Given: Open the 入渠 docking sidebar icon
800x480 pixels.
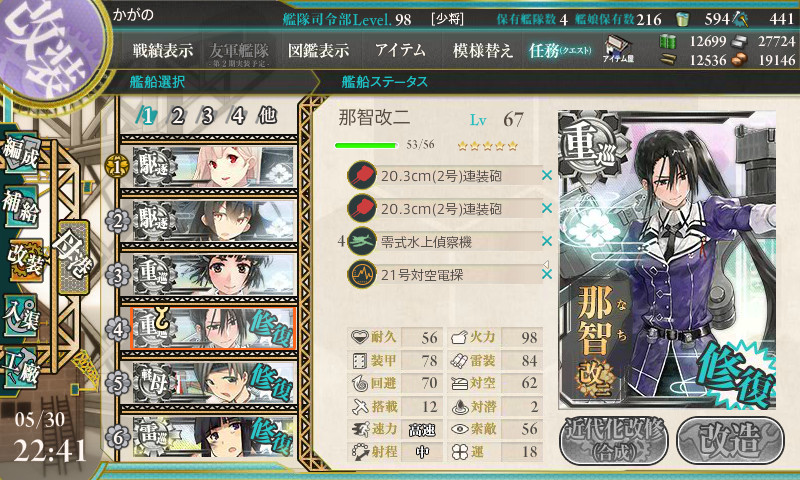Looking at the screenshot, I should click(20, 316).
